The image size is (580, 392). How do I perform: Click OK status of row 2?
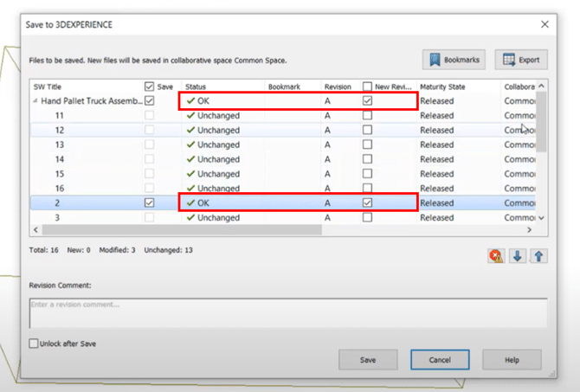(203, 203)
